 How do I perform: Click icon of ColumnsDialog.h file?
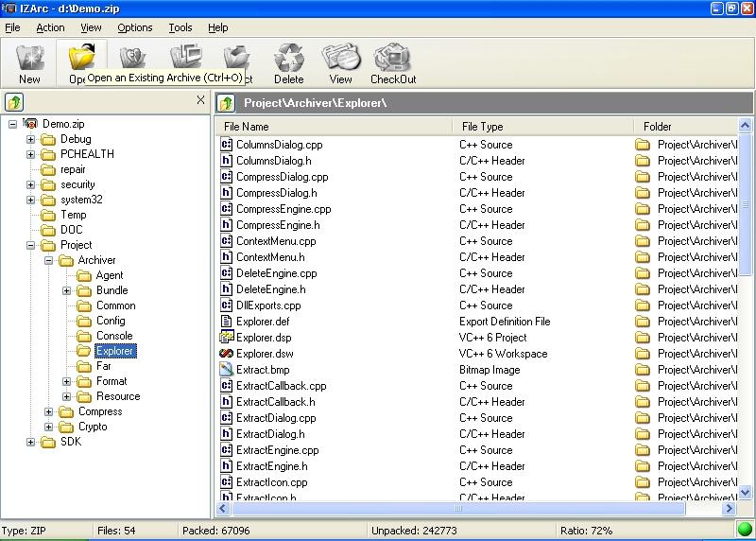226,160
